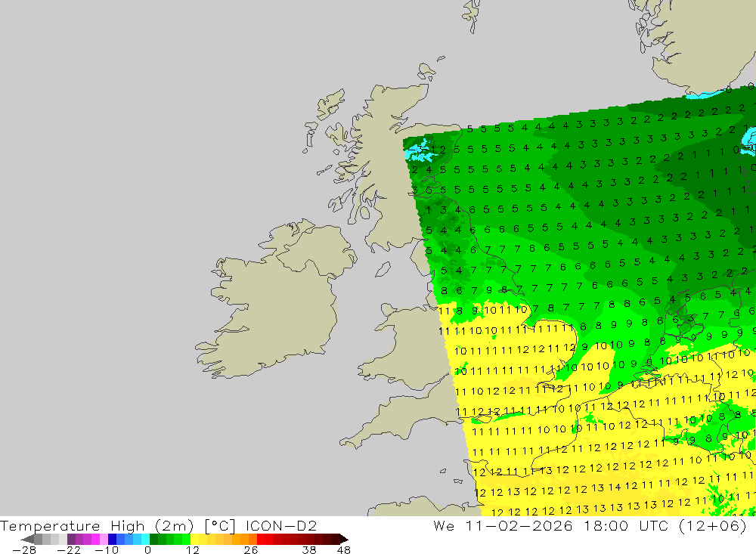
Task: Select the bright red legend swatch
Action: click(261, 539)
